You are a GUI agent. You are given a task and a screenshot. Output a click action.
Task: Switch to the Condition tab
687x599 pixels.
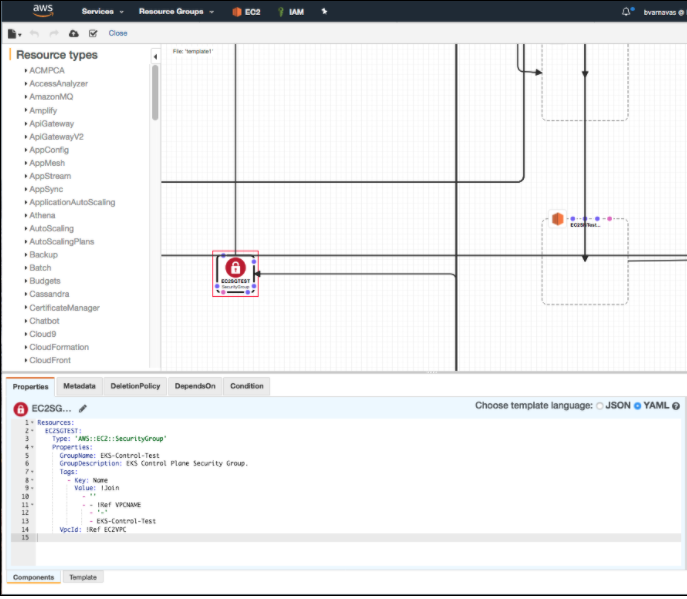coord(247,386)
